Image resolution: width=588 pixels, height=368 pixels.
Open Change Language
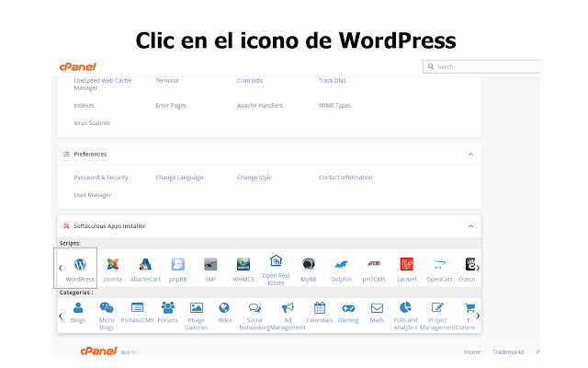(179, 178)
